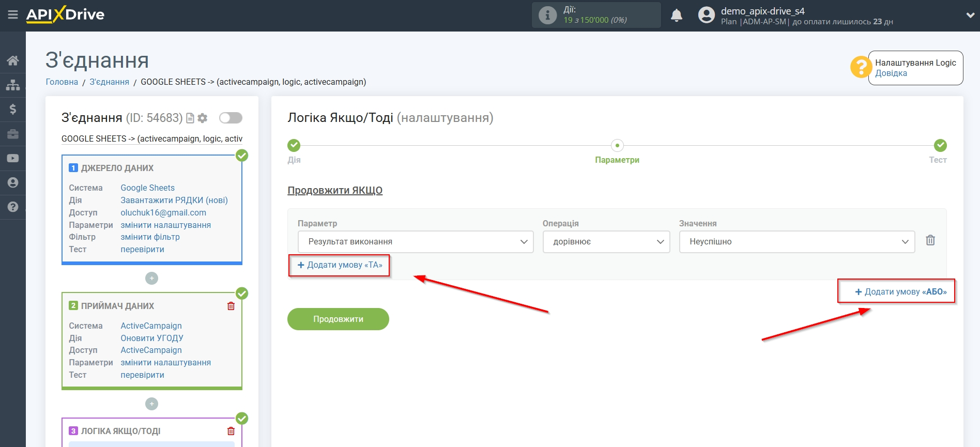Add a step after the data receiver block
Screen dimensions: 980x447
tap(151, 404)
